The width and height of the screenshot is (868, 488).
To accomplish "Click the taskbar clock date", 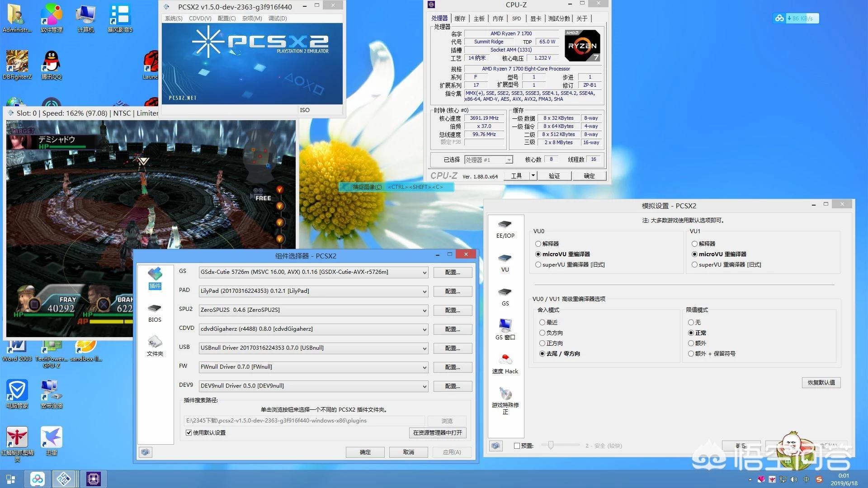I will (x=844, y=483).
